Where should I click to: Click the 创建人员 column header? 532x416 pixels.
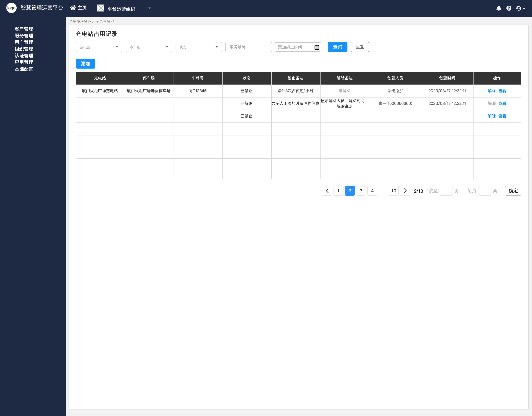pos(396,78)
